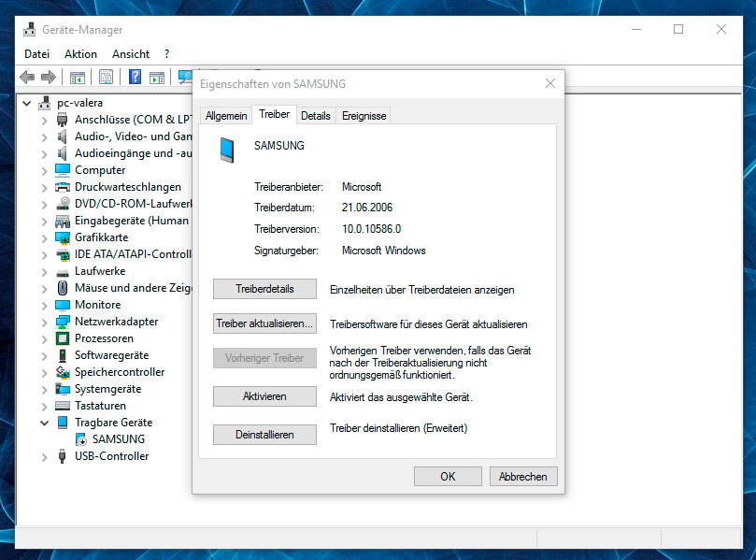
Task: Click the Back arrow toolbar icon
Action: point(27,78)
